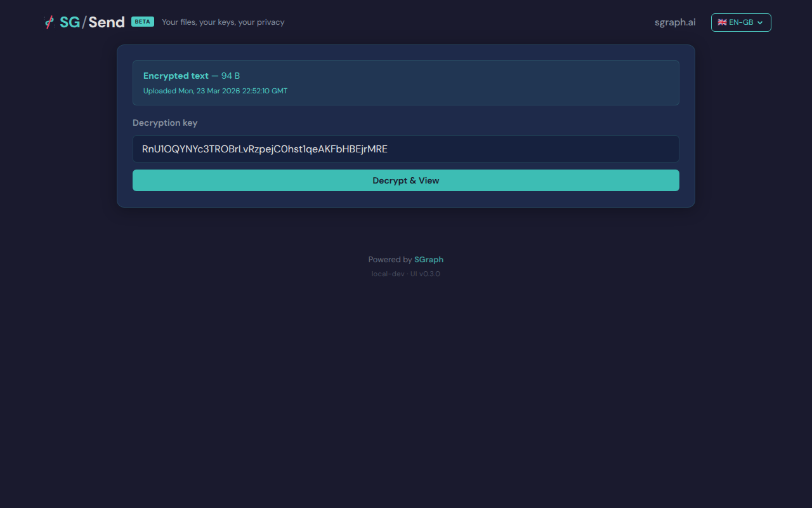This screenshot has height=508, width=812.
Task: Click the SGraph link in the footer
Action: [429, 259]
